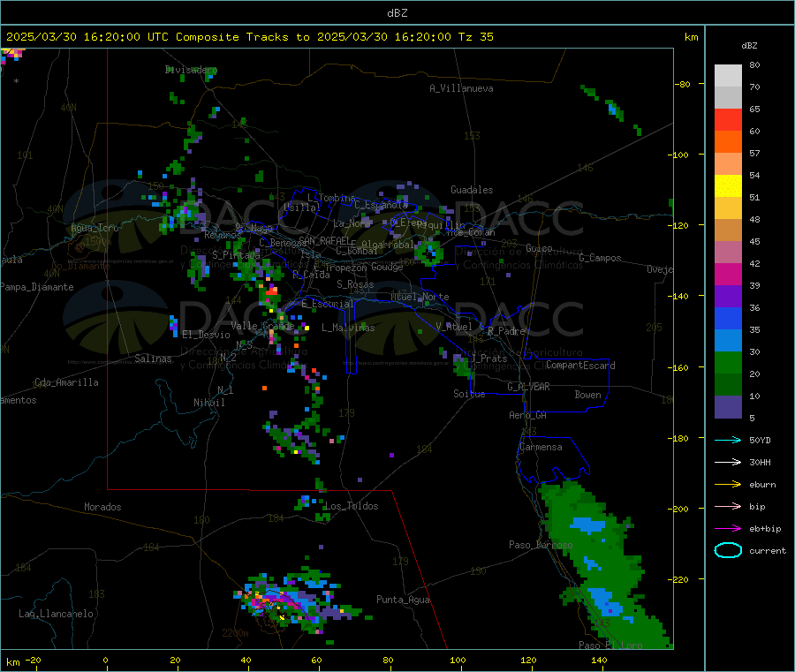Click the 'El_Desvio' map label
The image size is (795, 672).
(x=206, y=335)
